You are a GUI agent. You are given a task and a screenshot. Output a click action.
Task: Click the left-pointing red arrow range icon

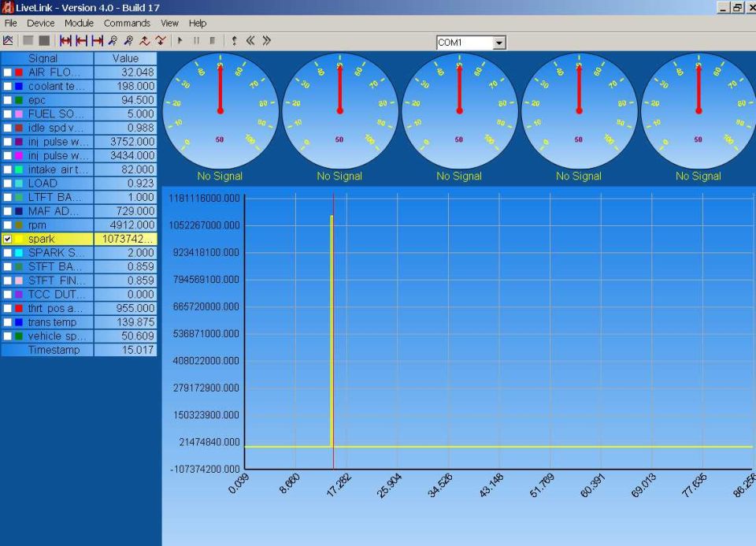pos(81,41)
